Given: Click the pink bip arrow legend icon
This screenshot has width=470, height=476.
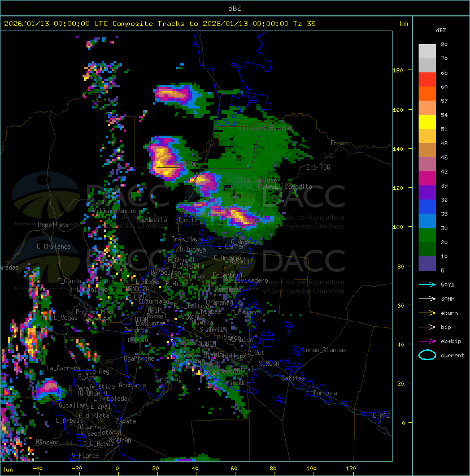Looking at the screenshot, I should pyautogui.click(x=427, y=327).
